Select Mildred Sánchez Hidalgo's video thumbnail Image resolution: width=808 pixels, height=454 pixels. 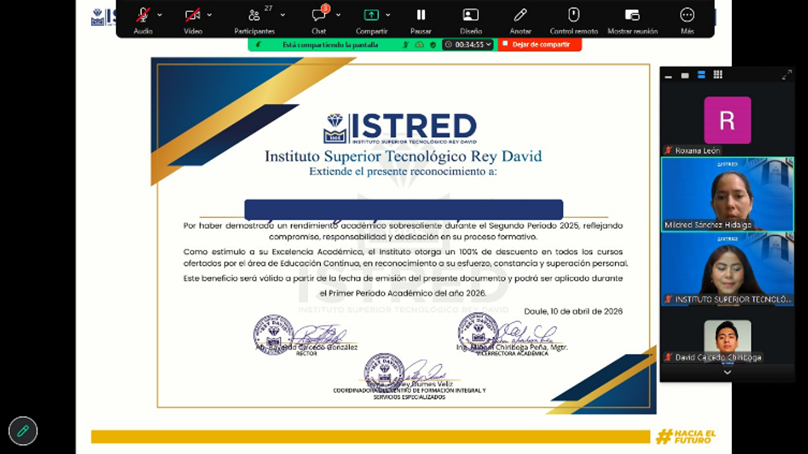[727, 193]
